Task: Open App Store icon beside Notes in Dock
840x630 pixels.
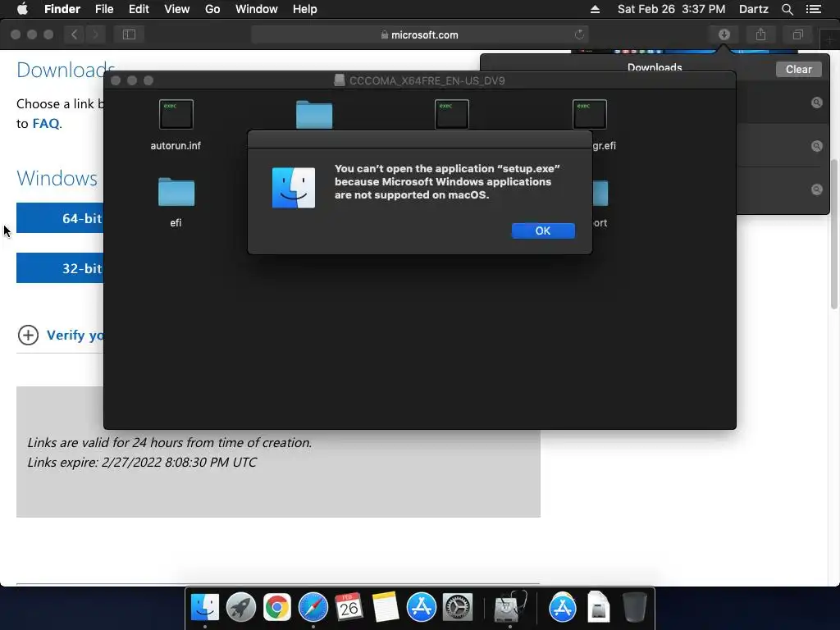Action: pyautogui.click(x=421, y=608)
